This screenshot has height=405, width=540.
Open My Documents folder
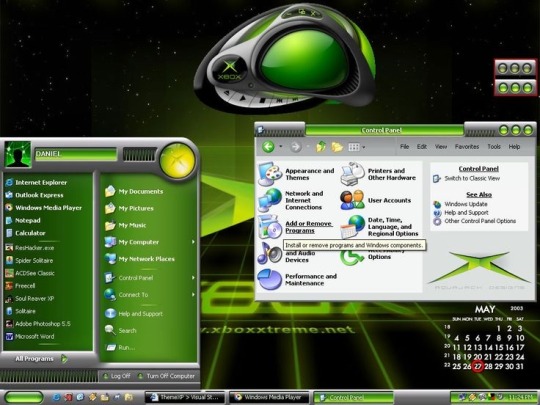[x=134, y=191]
